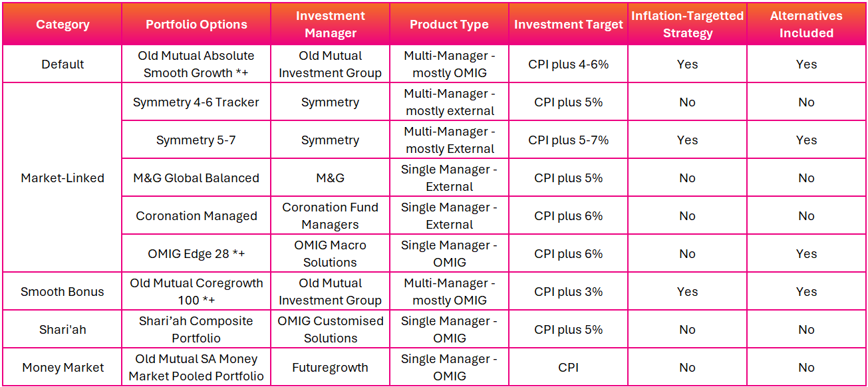This screenshot has width=868, height=387.
Task: Click the Alternatives Included column header
Action: click(806, 25)
